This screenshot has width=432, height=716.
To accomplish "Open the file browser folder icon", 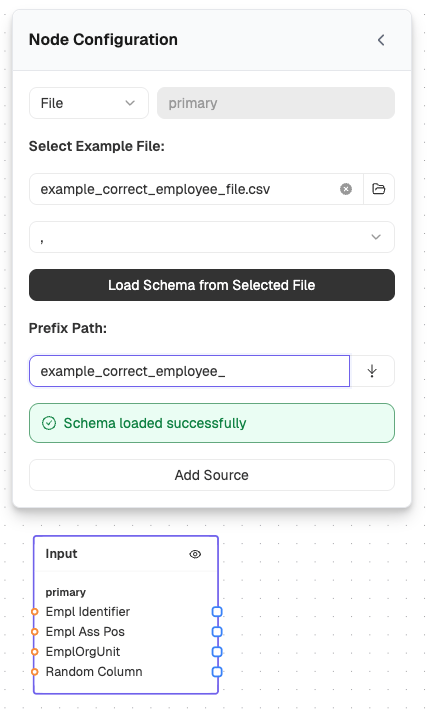I will point(379,189).
